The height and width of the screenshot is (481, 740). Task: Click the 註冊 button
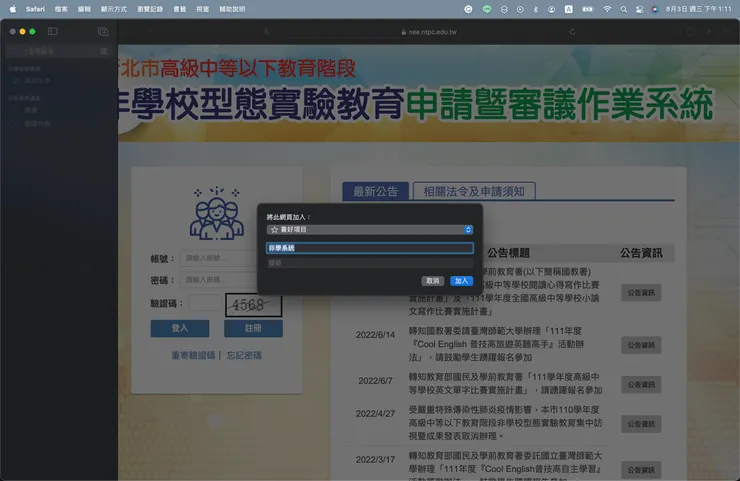[253, 328]
